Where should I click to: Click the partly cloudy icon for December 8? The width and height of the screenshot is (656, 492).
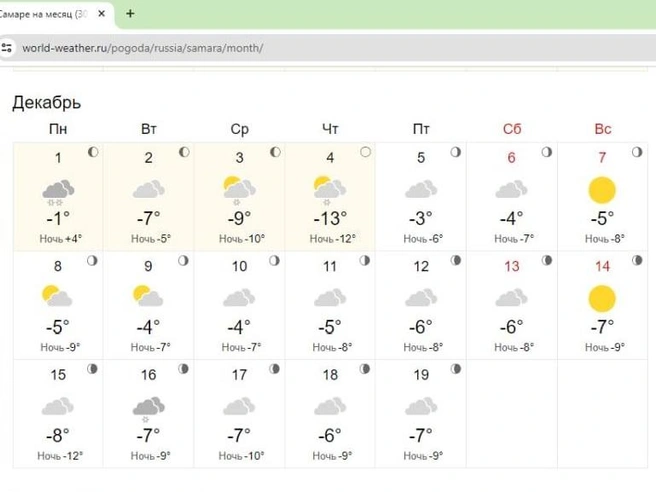(x=57, y=296)
